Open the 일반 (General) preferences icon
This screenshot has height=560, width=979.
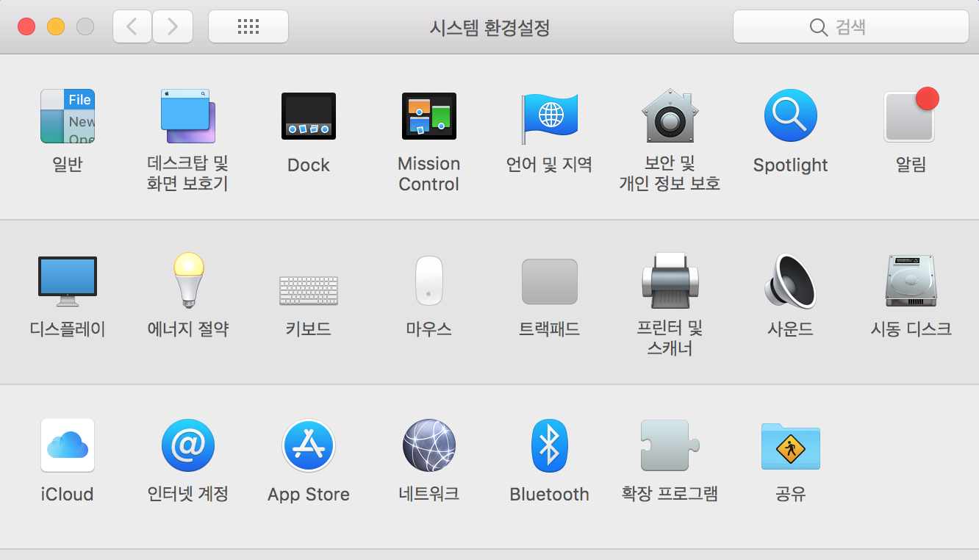[x=68, y=116]
